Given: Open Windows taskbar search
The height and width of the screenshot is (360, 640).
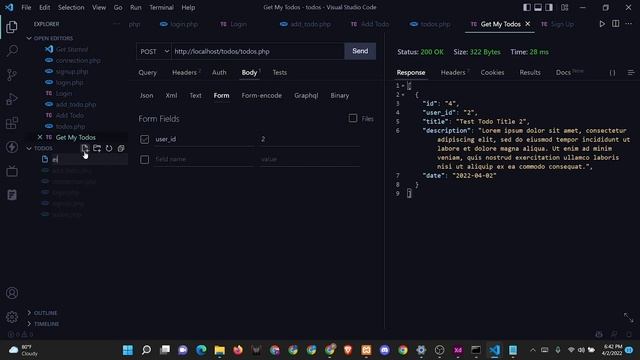Looking at the screenshot, I should (146, 350).
